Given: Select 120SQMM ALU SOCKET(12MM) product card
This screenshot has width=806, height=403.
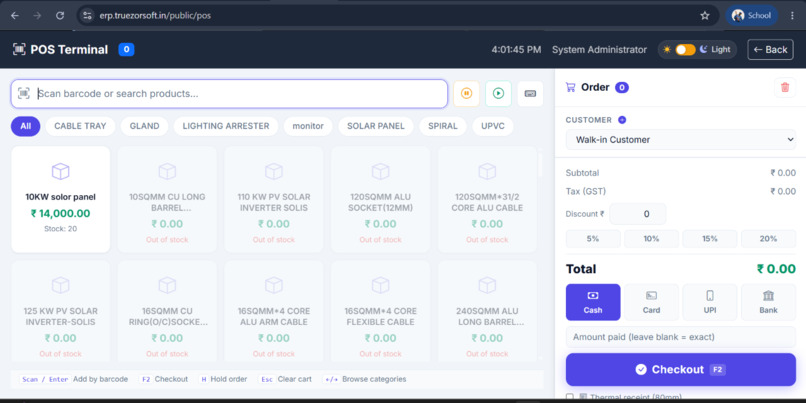Looking at the screenshot, I should (x=380, y=199).
